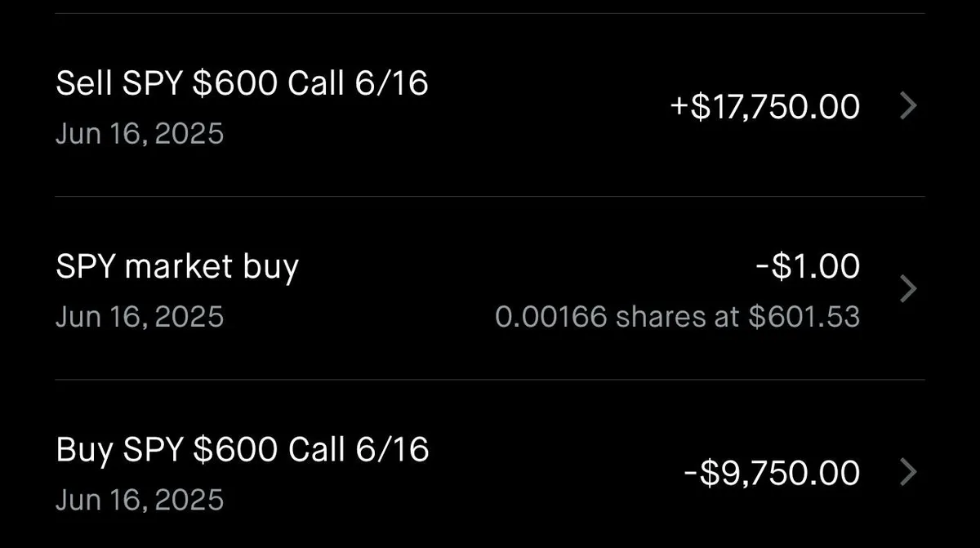Click Jun 16, 2025 under SPY market buy

click(140, 317)
